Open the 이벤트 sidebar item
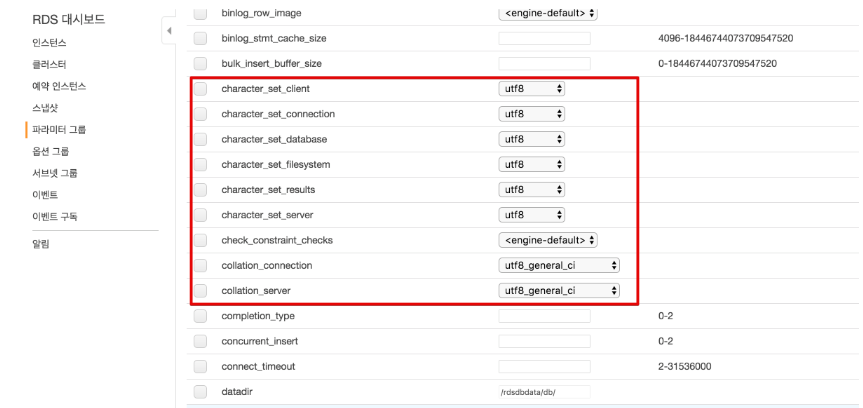 (x=45, y=195)
